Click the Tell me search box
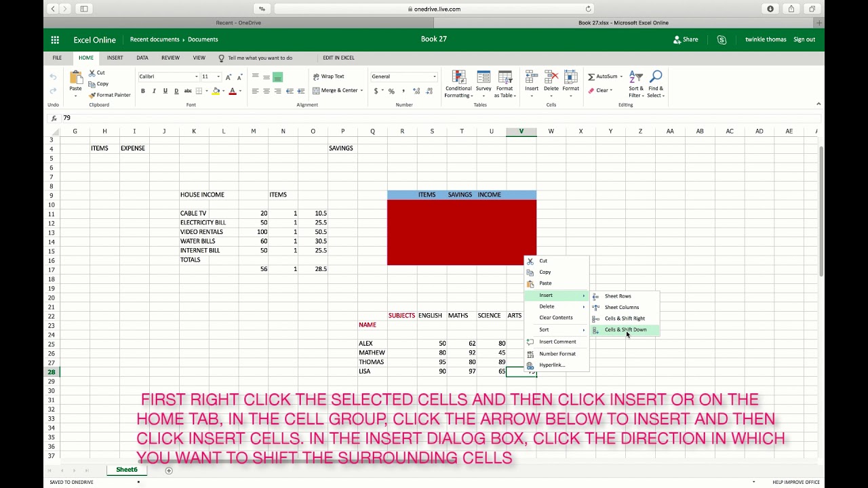 pyautogui.click(x=260, y=58)
